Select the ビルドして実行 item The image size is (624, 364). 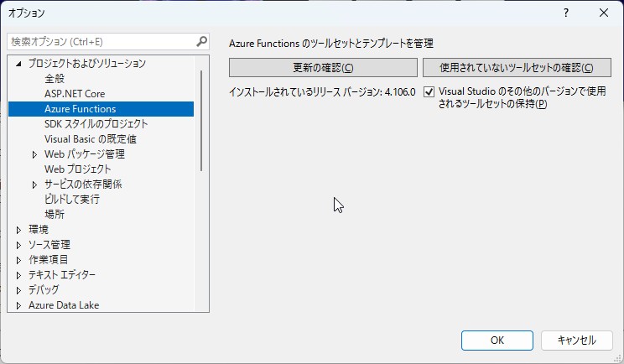[72, 200]
